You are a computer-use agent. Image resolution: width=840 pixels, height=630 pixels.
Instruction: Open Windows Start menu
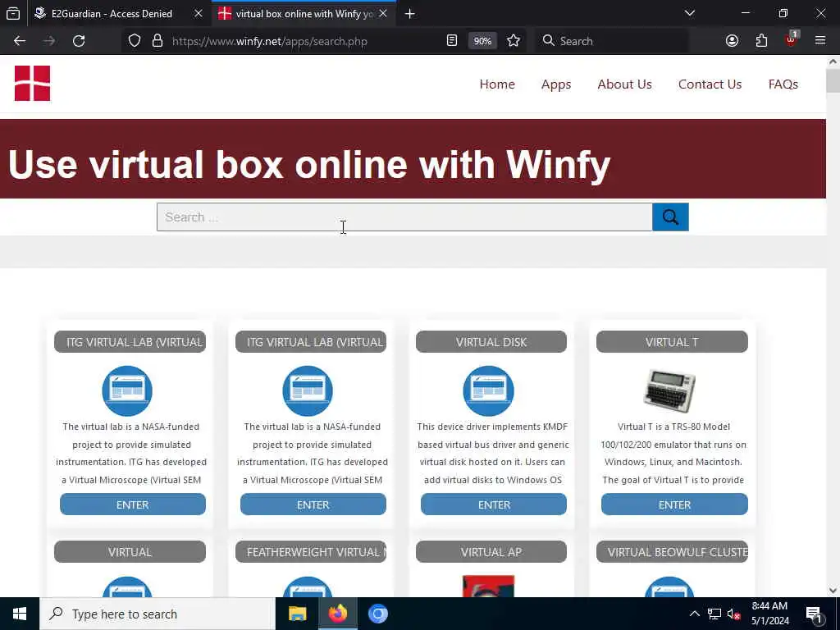pos(20,614)
